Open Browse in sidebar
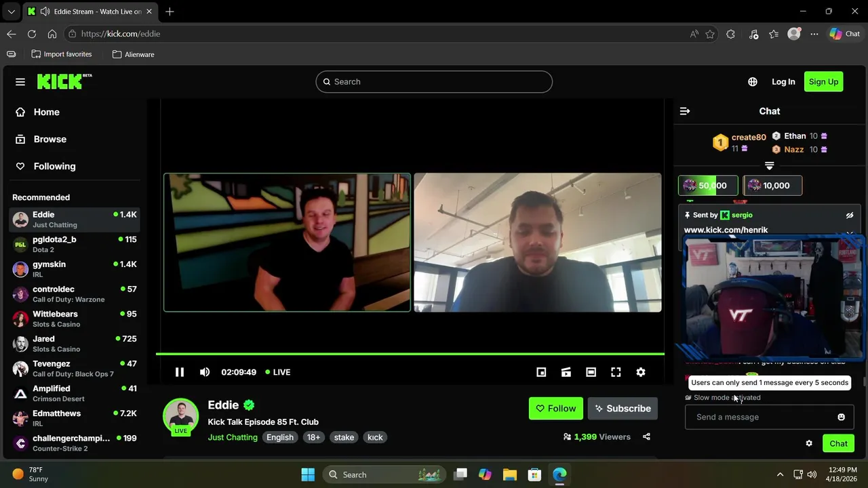Viewport: 868px width, 488px height. (75, 139)
